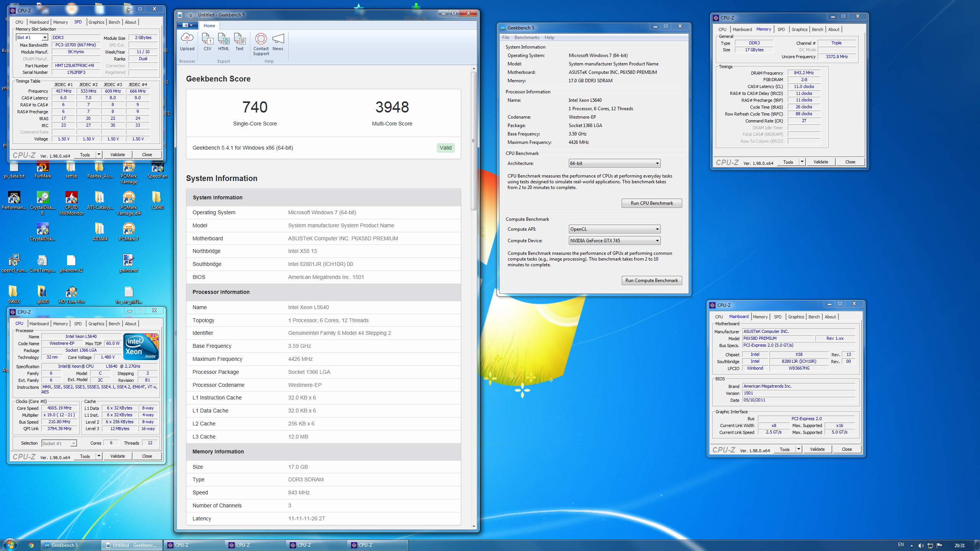This screenshot has height=551, width=980.
Task: Click Close in the CPU tab CPU-Z window
Action: coord(147,456)
